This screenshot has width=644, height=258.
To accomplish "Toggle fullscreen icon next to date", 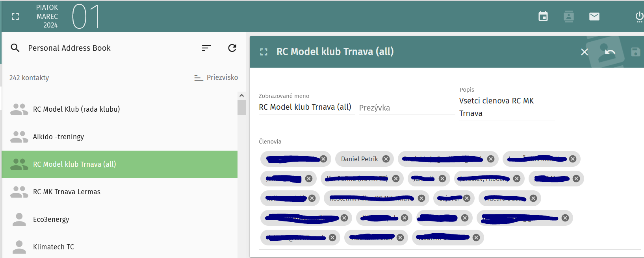I will point(15,17).
